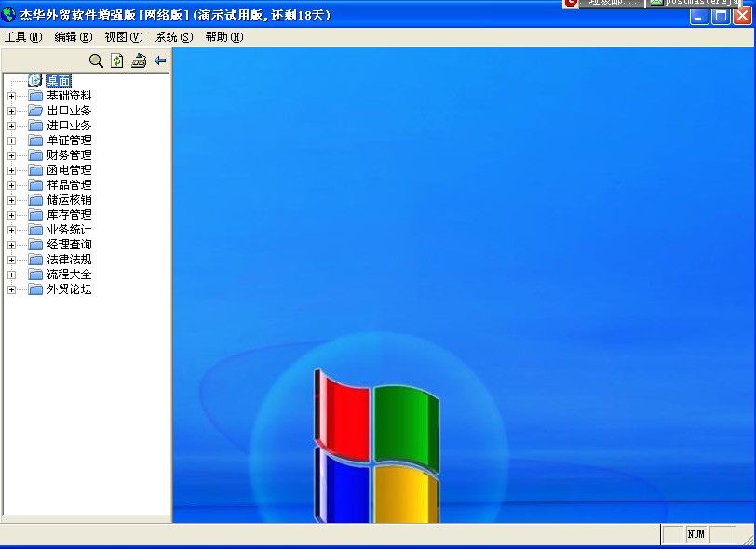Screen dimensions: 756x549
Task: Click the folder icon beside 样品管理
Action: tap(35, 185)
